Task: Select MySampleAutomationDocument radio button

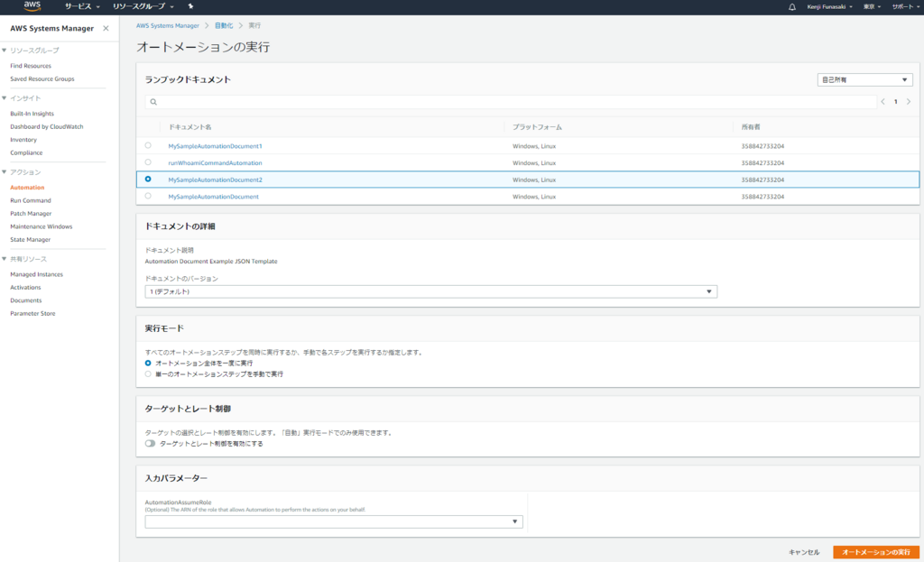Action: (x=148, y=196)
